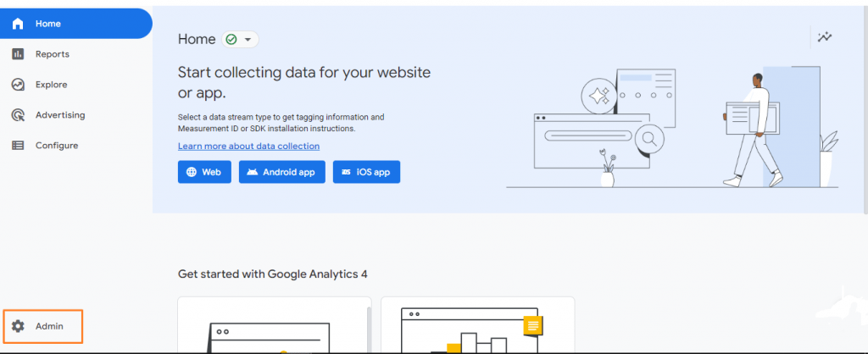This screenshot has height=354, width=868.
Task: Select the Advertising target icon
Action: tap(18, 115)
